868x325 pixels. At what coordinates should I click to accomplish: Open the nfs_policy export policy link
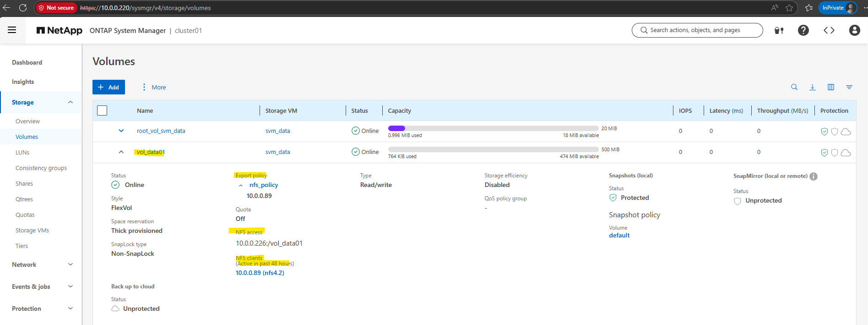(x=264, y=185)
